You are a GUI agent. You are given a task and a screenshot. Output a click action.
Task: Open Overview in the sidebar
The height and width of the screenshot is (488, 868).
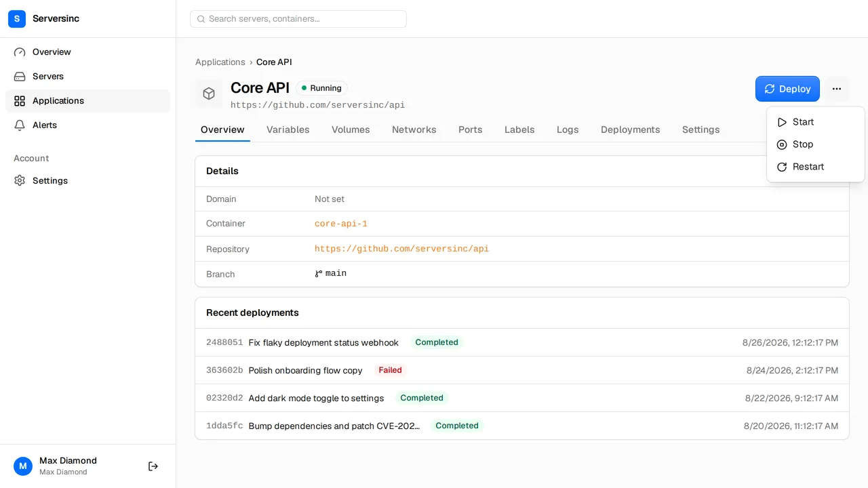pyautogui.click(x=87, y=52)
